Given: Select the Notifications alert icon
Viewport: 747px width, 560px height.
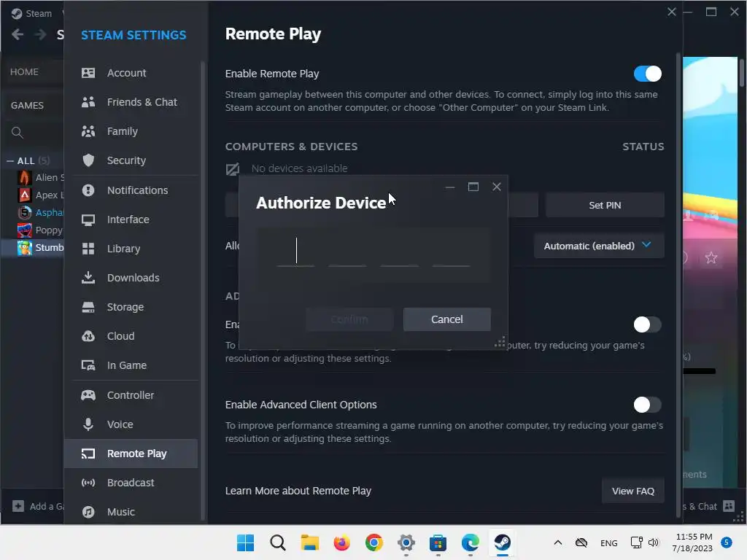Looking at the screenshot, I should point(88,190).
